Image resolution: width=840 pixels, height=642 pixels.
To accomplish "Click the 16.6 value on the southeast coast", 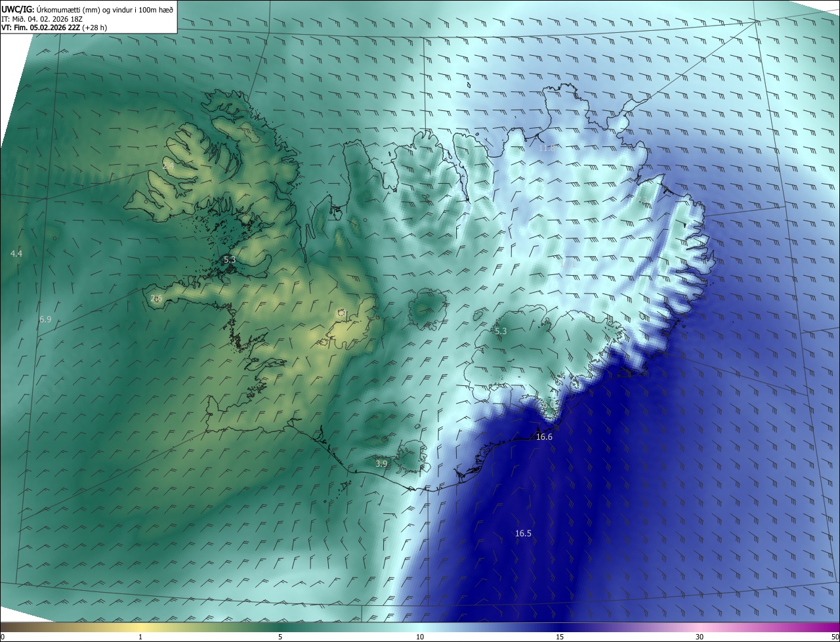I will point(544,437).
